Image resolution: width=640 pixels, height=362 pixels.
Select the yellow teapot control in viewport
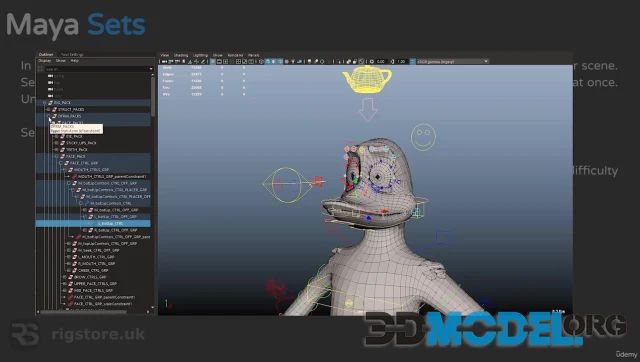coord(367,79)
